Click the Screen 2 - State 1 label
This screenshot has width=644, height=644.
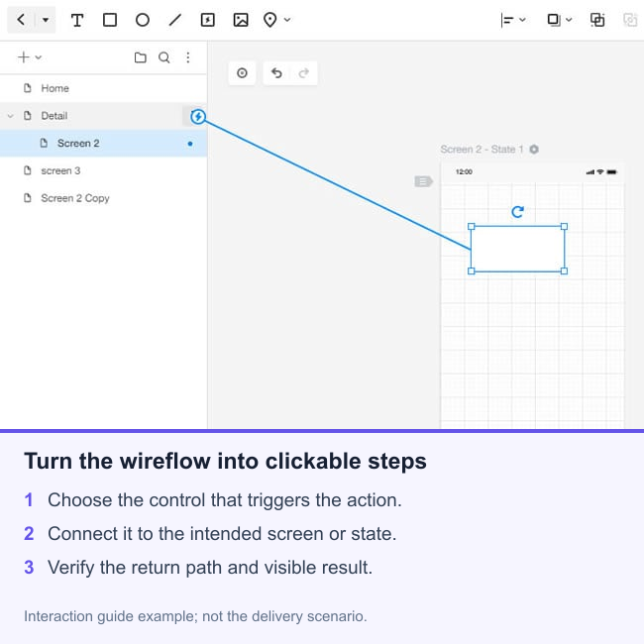(482, 149)
